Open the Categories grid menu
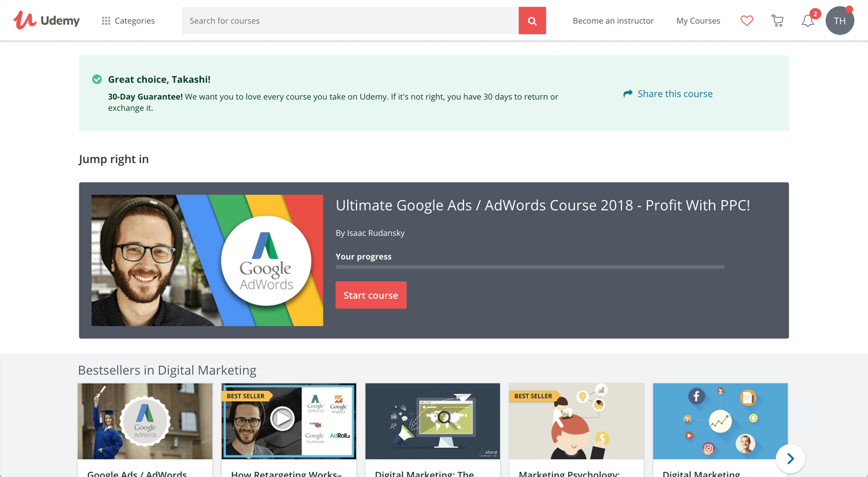This screenshot has height=477, width=868. pyautogui.click(x=128, y=21)
